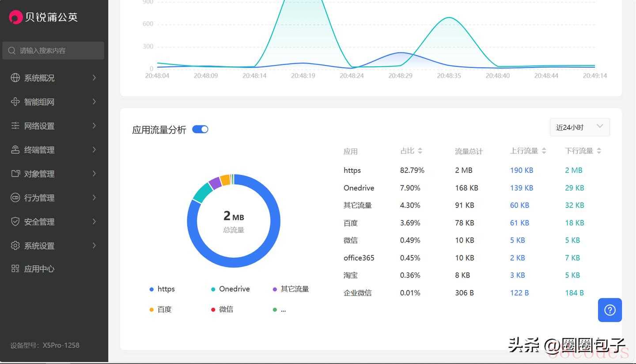Toggle https legend item in chart
The image size is (636, 364).
[162, 289]
